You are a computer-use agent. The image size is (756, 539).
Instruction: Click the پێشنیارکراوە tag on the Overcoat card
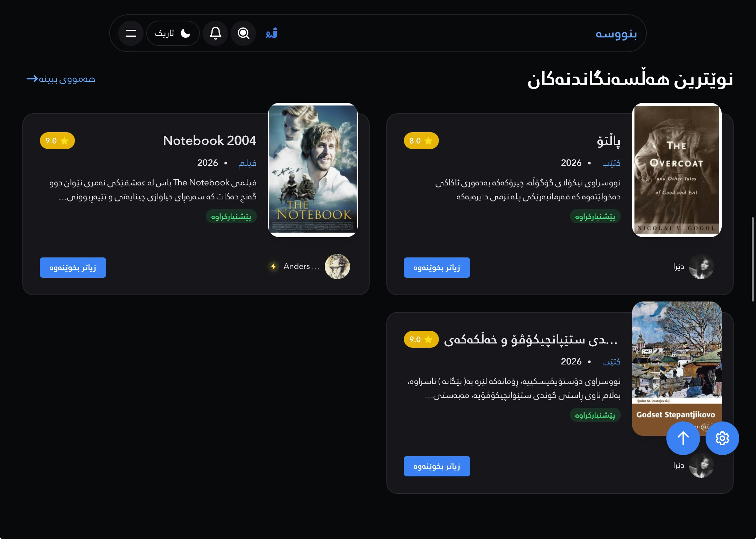[x=595, y=217]
